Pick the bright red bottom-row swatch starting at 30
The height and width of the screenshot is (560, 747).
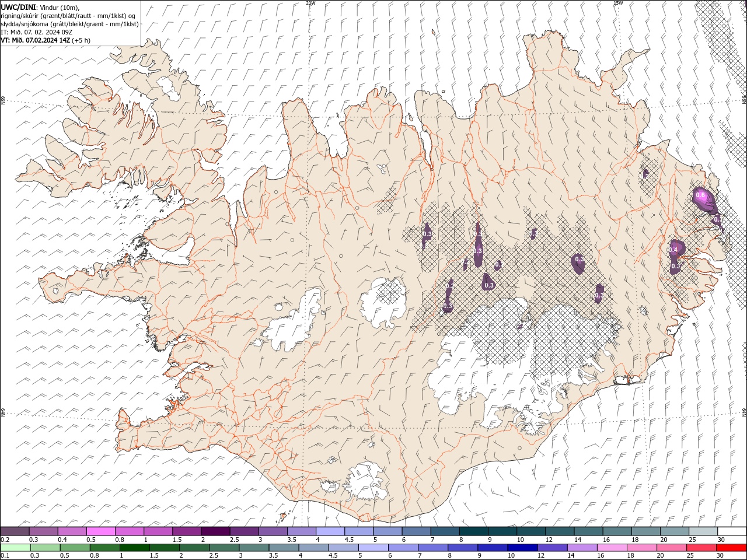732,548
